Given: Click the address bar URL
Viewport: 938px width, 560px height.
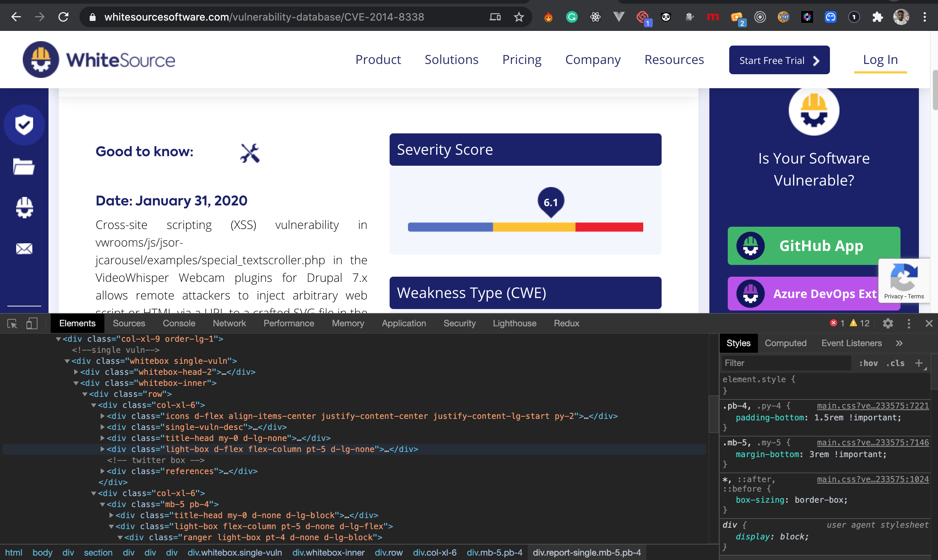Looking at the screenshot, I should 264,17.
